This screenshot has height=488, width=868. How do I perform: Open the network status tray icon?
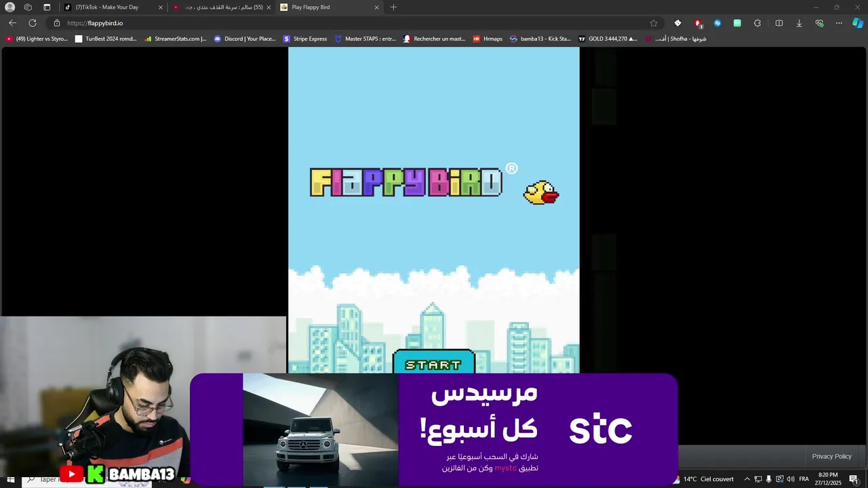point(758,479)
